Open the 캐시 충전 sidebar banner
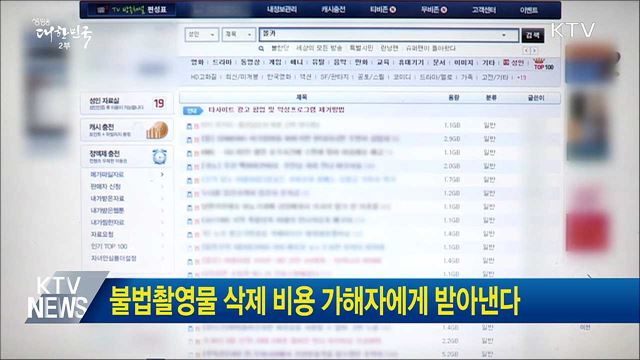This screenshot has width=640, height=360. 127,130
